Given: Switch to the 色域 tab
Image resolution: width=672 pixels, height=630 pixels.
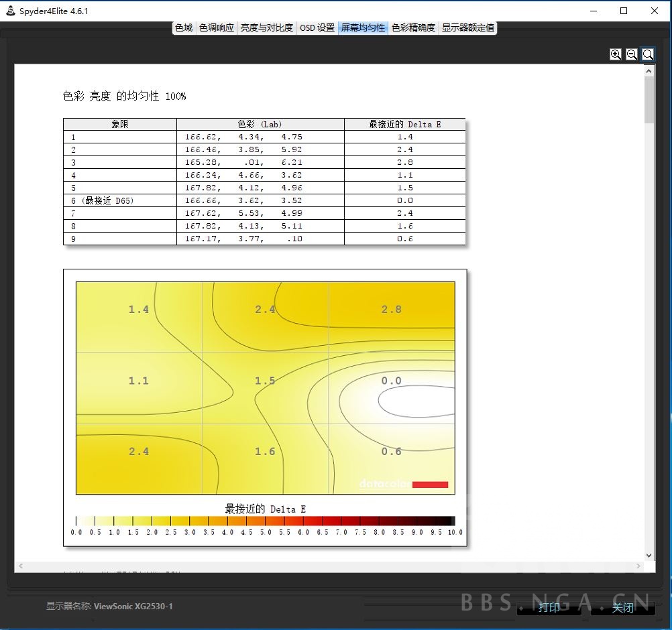Looking at the screenshot, I should (x=184, y=28).
